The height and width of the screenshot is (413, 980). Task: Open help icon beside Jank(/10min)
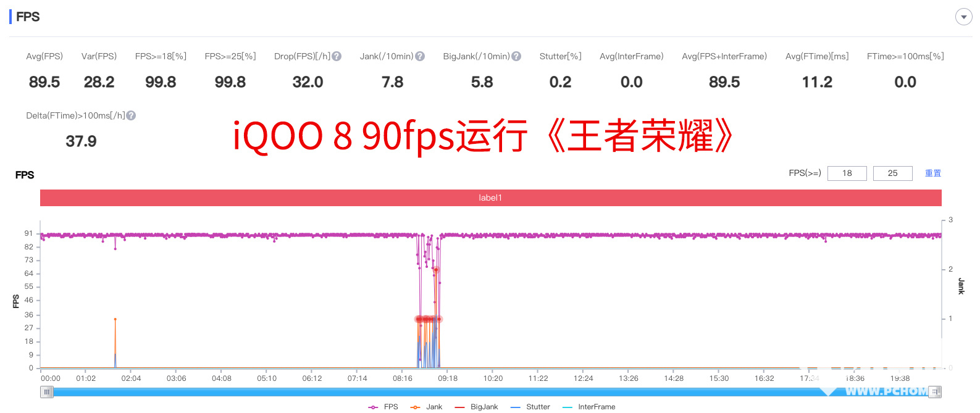(420, 56)
